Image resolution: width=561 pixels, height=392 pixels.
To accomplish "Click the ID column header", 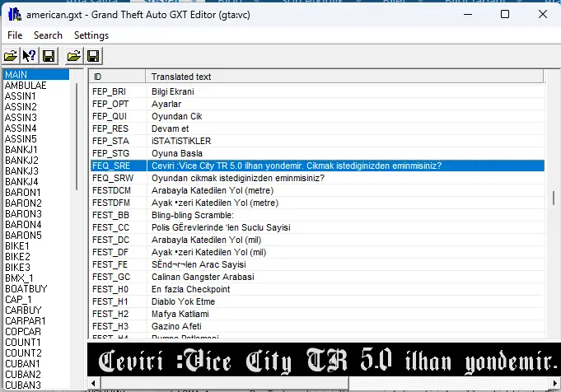I will point(117,77).
